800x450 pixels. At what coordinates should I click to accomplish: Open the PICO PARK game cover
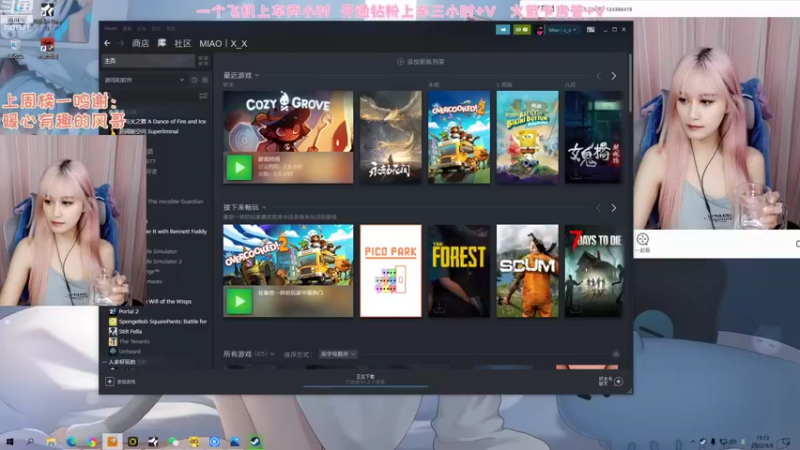click(390, 271)
